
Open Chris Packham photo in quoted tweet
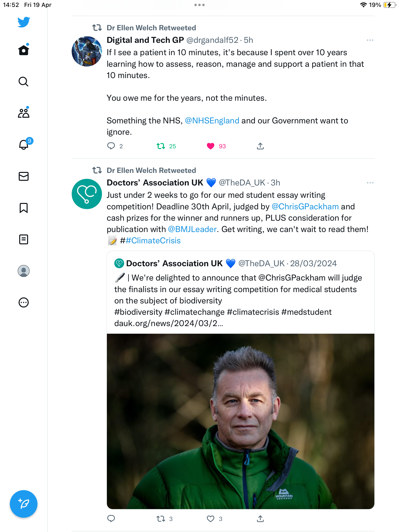coord(241,421)
